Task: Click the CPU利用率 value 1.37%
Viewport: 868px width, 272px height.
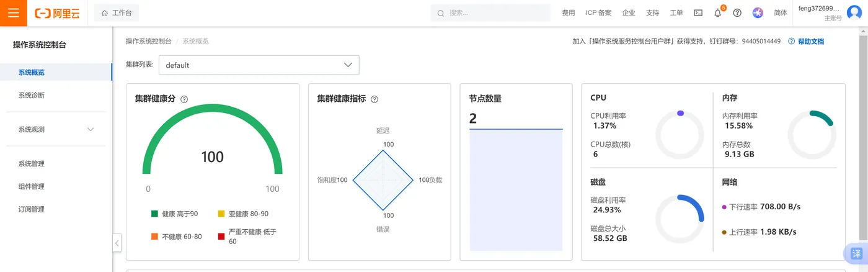Action: coord(604,125)
